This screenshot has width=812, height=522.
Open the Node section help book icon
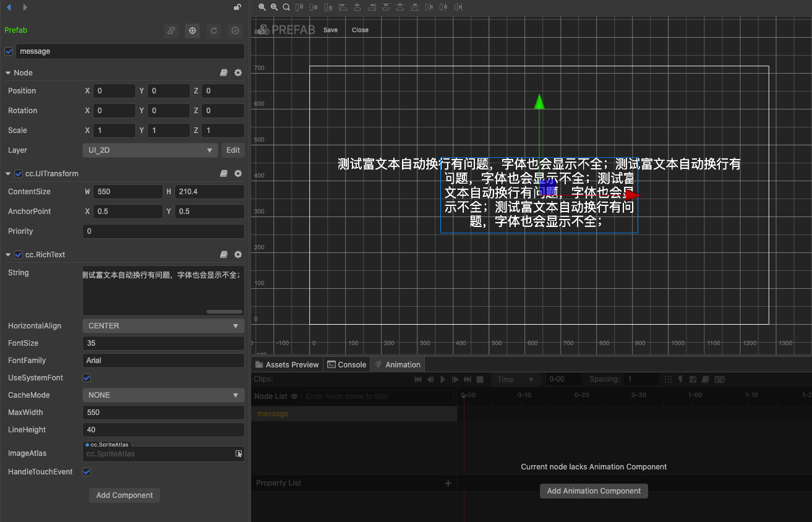(224, 73)
